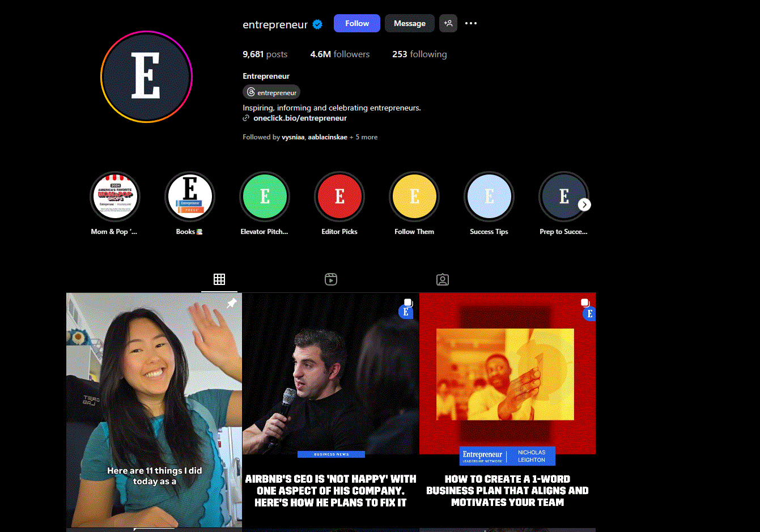This screenshot has width=760, height=532.
Task: Click the blue verified badge
Action: point(318,24)
